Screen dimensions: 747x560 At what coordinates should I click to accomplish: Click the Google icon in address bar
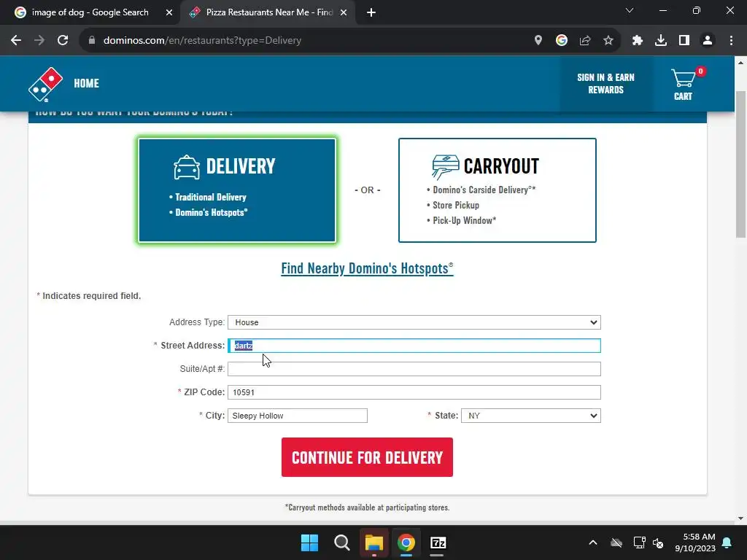[562, 41]
